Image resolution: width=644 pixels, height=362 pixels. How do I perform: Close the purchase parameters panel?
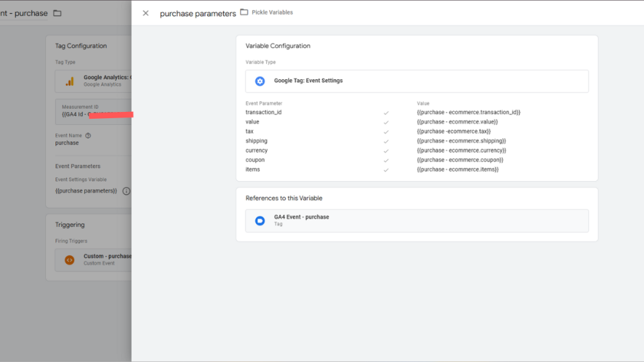[x=145, y=13]
